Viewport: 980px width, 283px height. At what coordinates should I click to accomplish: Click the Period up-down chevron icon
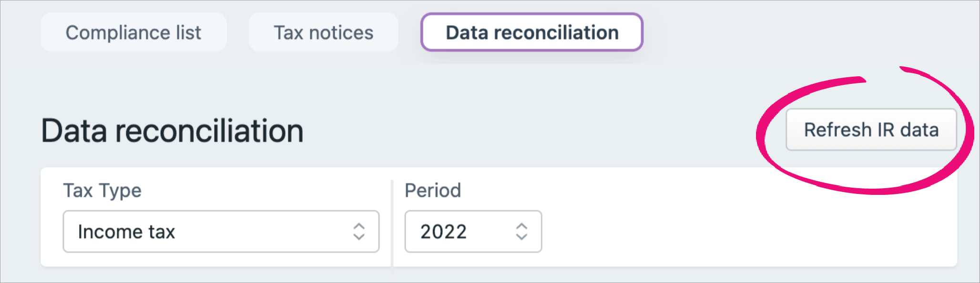tap(521, 232)
